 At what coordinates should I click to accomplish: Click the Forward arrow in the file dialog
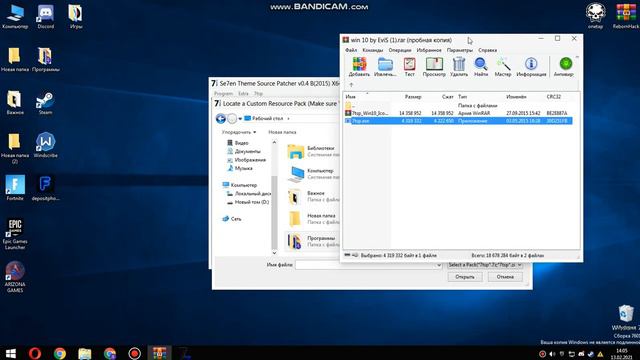click(232, 119)
